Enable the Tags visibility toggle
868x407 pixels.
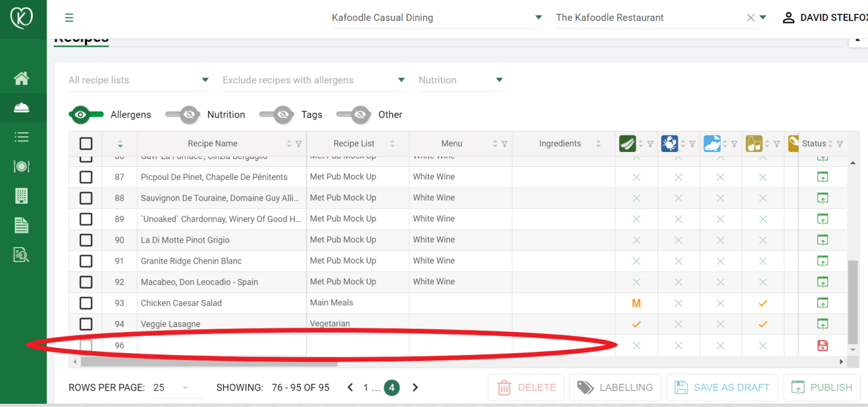(277, 114)
